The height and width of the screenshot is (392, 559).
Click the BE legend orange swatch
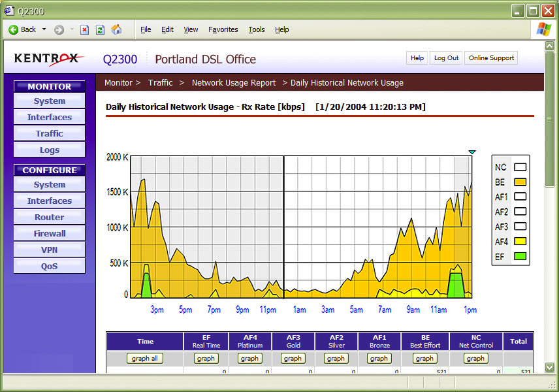520,182
